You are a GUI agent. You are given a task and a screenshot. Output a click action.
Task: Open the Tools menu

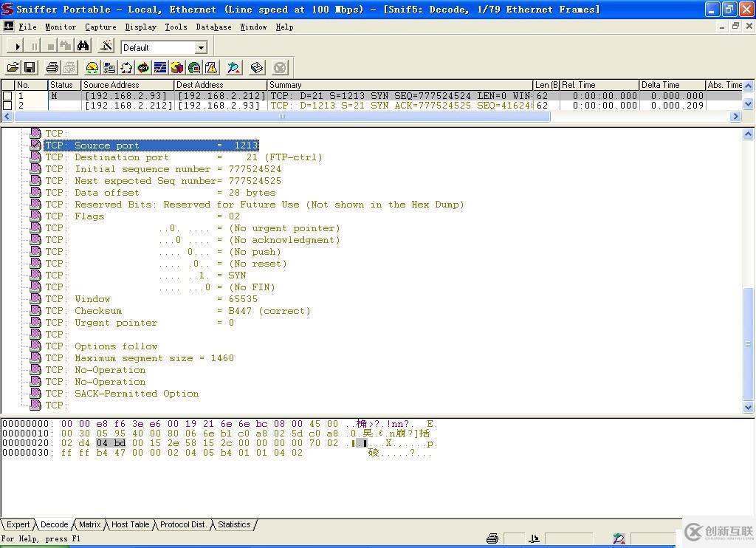pyautogui.click(x=176, y=27)
